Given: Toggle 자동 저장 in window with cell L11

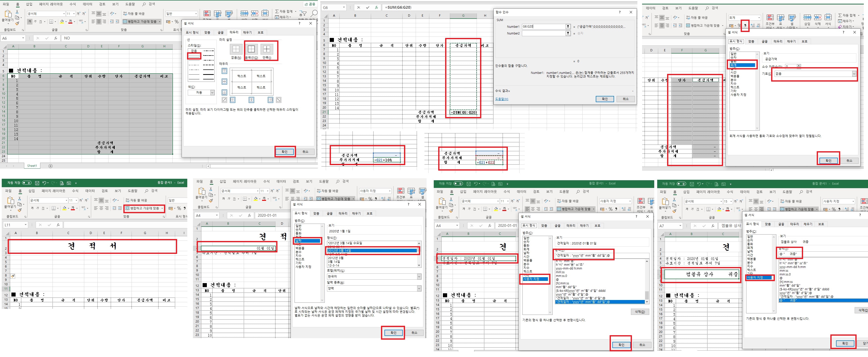Looking at the screenshot, I should click(27, 183).
